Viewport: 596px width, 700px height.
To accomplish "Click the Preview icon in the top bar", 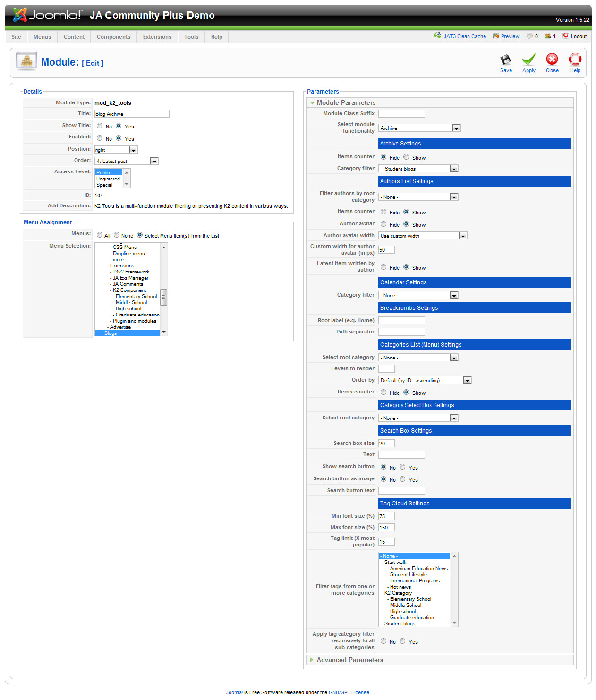I will coord(495,36).
